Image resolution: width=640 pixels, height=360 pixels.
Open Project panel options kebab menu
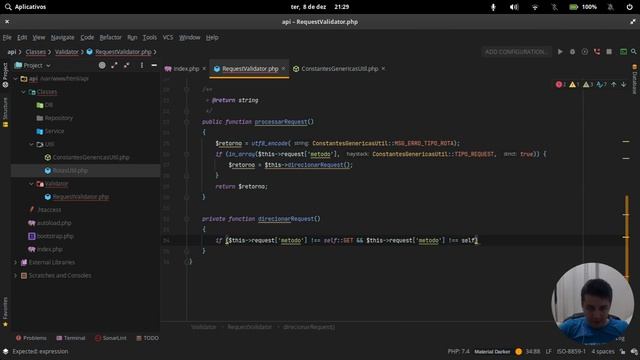[142, 65]
